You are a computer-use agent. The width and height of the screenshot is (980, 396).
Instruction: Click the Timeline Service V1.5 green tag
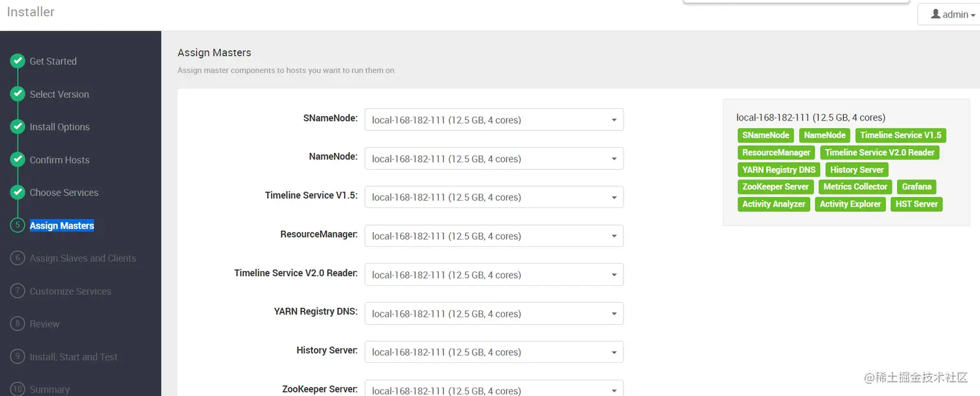(900, 135)
